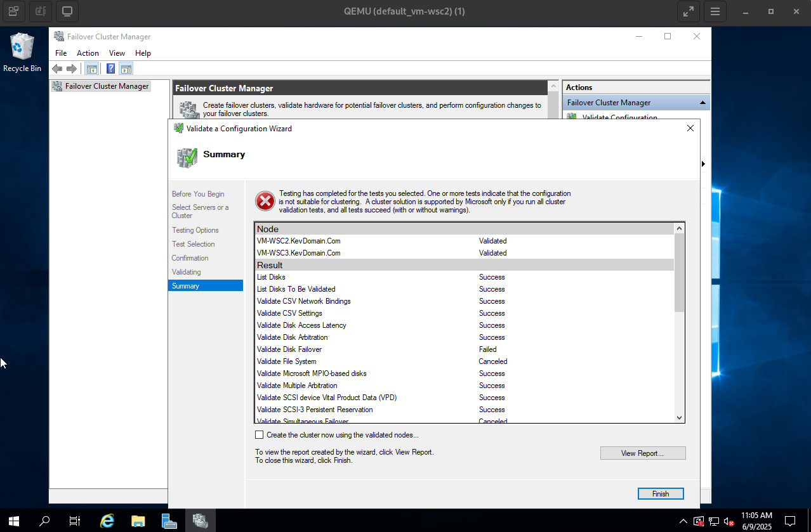Check 'Create the cluster now using validated nodes'

point(259,435)
